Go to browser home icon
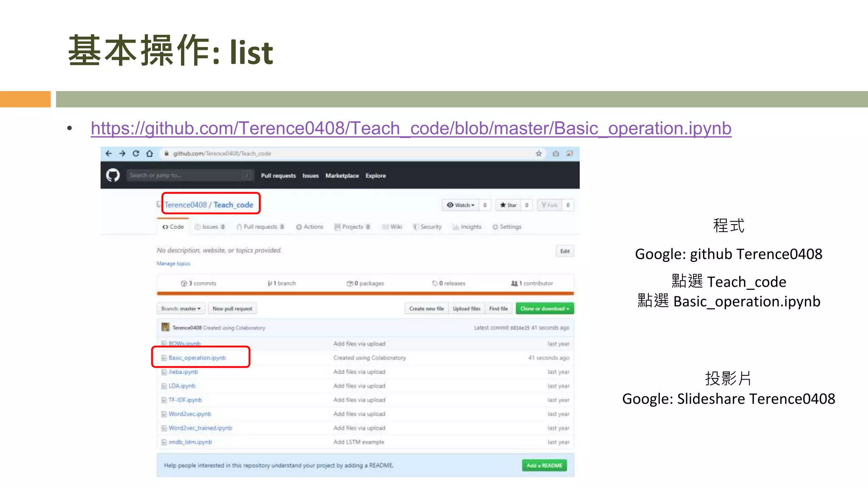The width and height of the screenshot is (868, 488). point(149,153)
